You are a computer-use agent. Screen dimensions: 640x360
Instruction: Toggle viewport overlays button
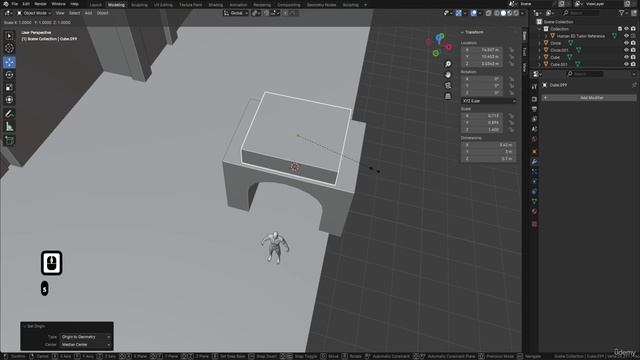[x=473, y=13]
